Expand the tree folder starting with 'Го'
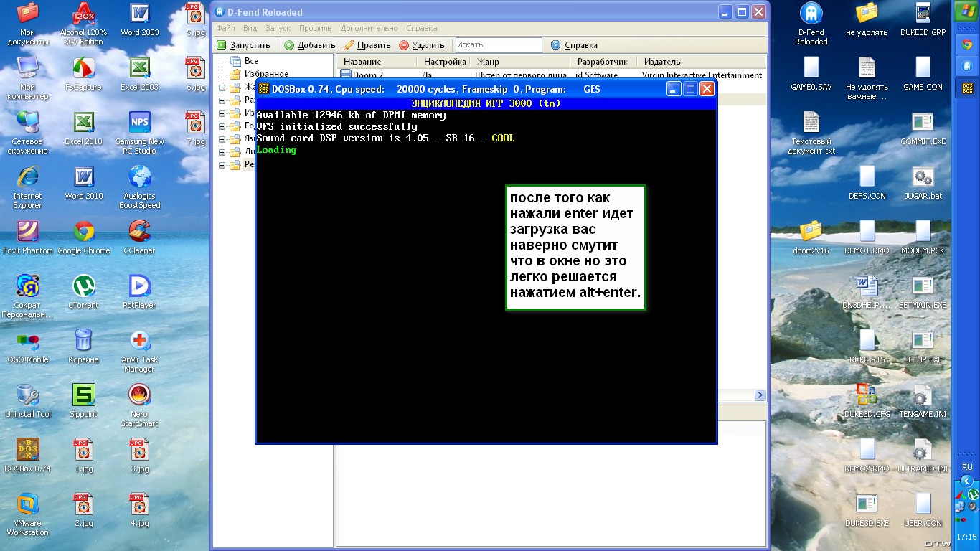This screenshot has height=551, width=980. click(222, 126)
